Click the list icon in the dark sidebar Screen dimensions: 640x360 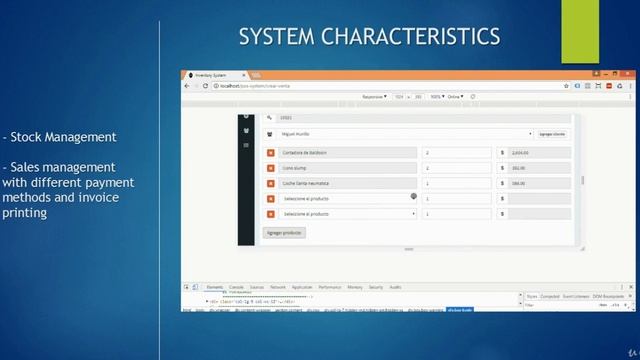pyautogui.click(x=246, y=145)
